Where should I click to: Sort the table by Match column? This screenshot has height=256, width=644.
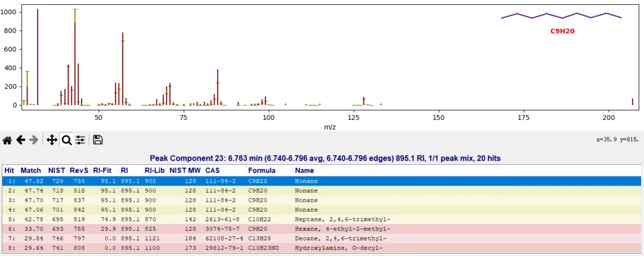coord(30,171)
